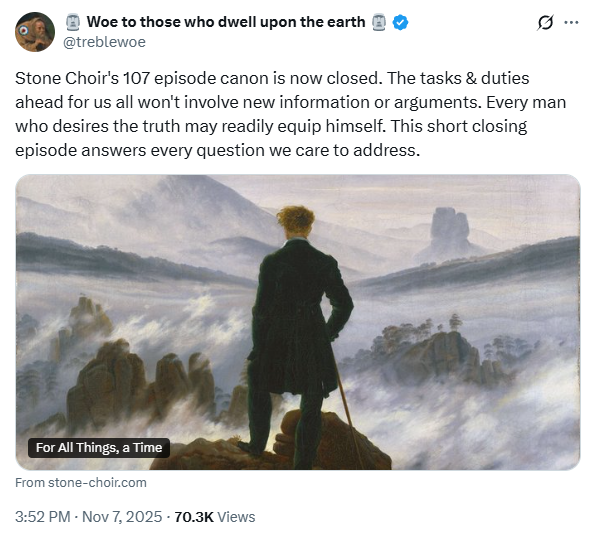Open the treblewoe profile avatar

pos(35,32)
